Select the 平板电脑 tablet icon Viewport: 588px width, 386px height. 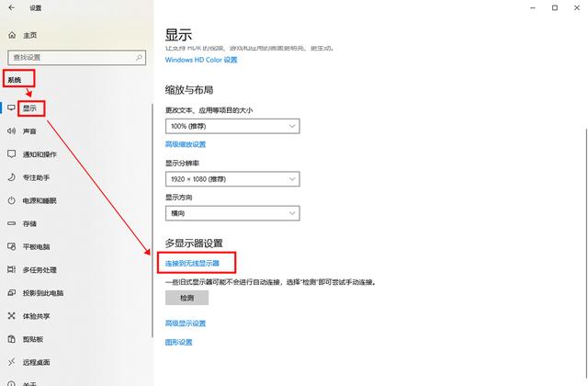(x=12, y=246)
